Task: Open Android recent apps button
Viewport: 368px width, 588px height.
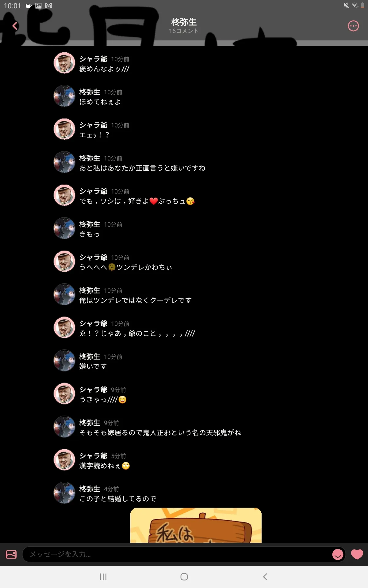Action: tap(103, 577)
